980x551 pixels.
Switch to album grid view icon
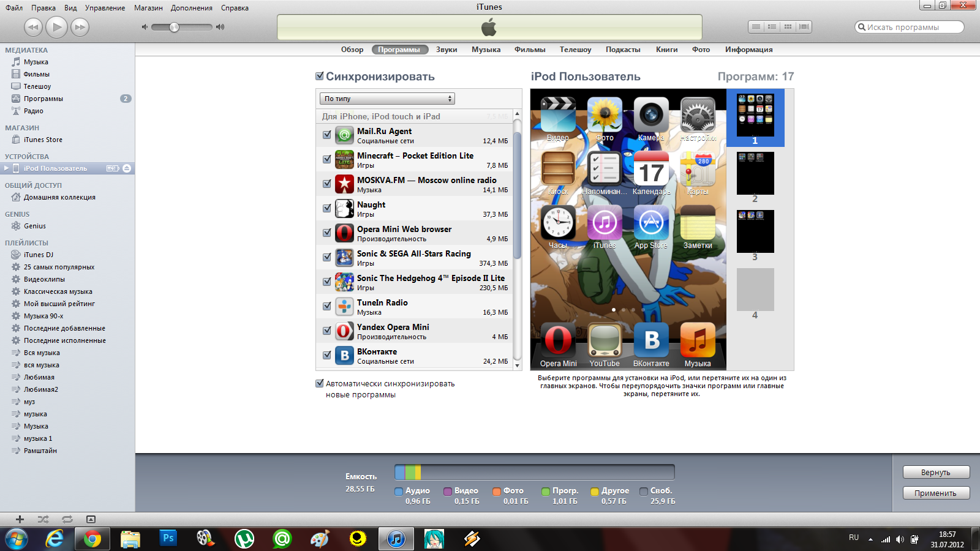click(788, 27)
